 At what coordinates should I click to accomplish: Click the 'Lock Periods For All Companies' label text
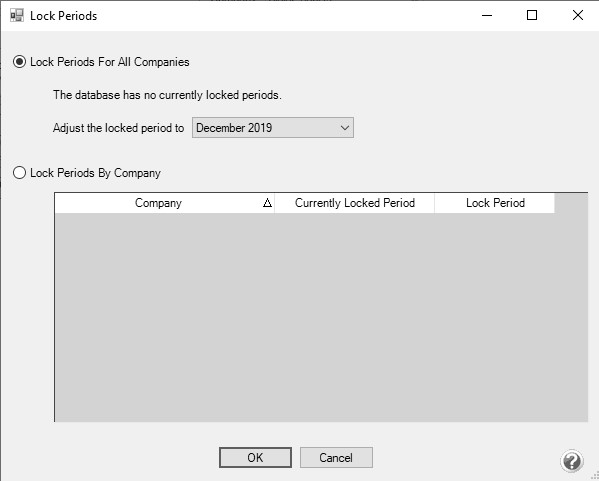point(110,62)
